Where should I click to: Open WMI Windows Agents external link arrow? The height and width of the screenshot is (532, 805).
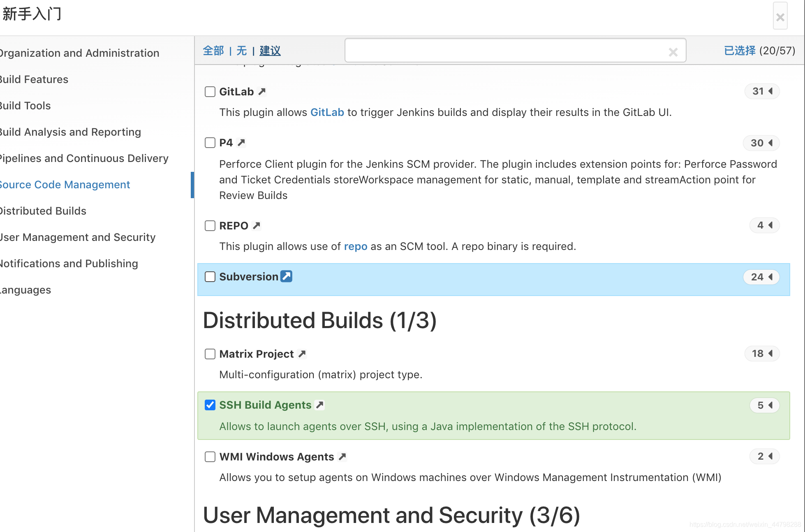[342, 457]
